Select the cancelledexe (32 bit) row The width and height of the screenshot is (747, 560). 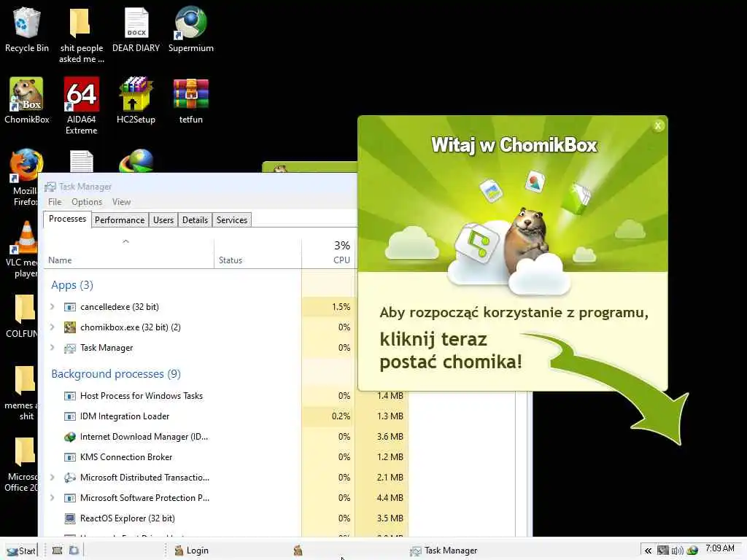point(200,307)
